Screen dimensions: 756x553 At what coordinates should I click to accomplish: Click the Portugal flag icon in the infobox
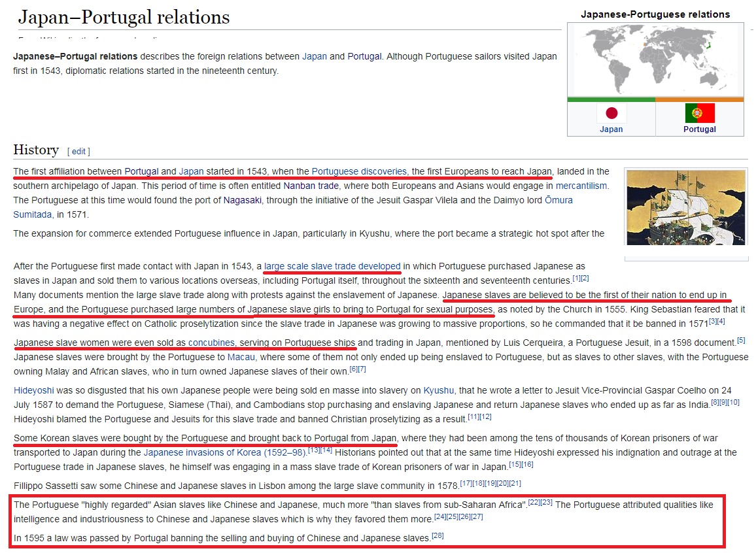pyautogui.click(x=700, y=113)
